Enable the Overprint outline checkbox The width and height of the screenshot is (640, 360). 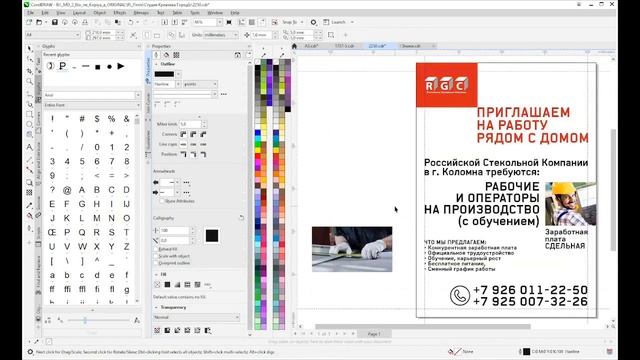tap(156, 263)
